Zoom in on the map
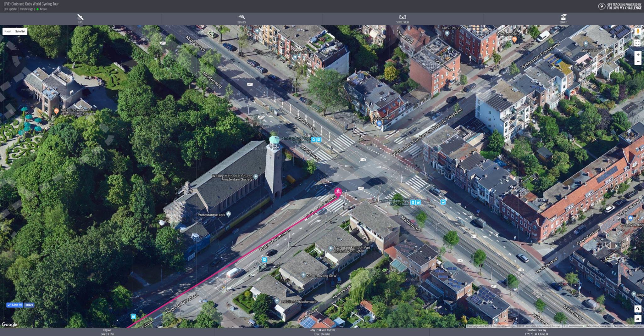This screenshot has width=644, height=336. point(638,55)
